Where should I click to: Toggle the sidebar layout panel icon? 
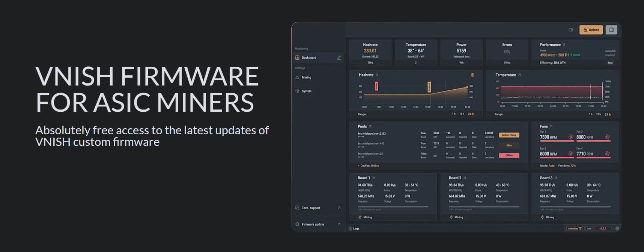pos(611,30)
